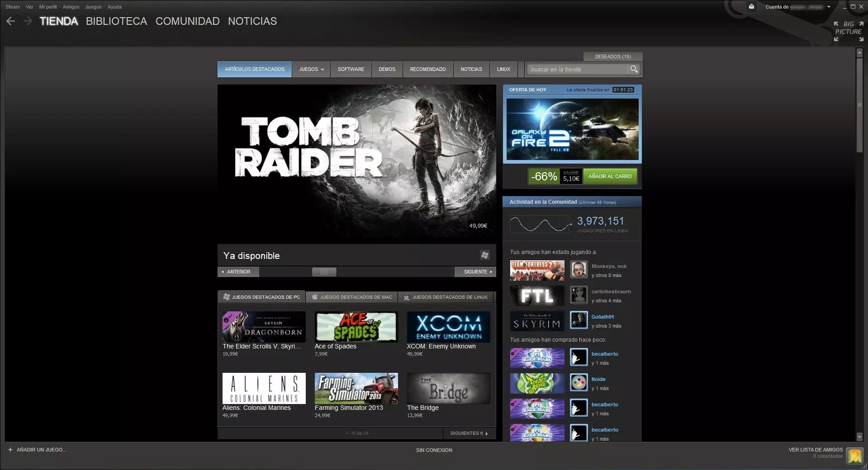Open the Ayuda menu
Image resolution: width=868 pixels, height=470 pixels.
pos(114,7)
